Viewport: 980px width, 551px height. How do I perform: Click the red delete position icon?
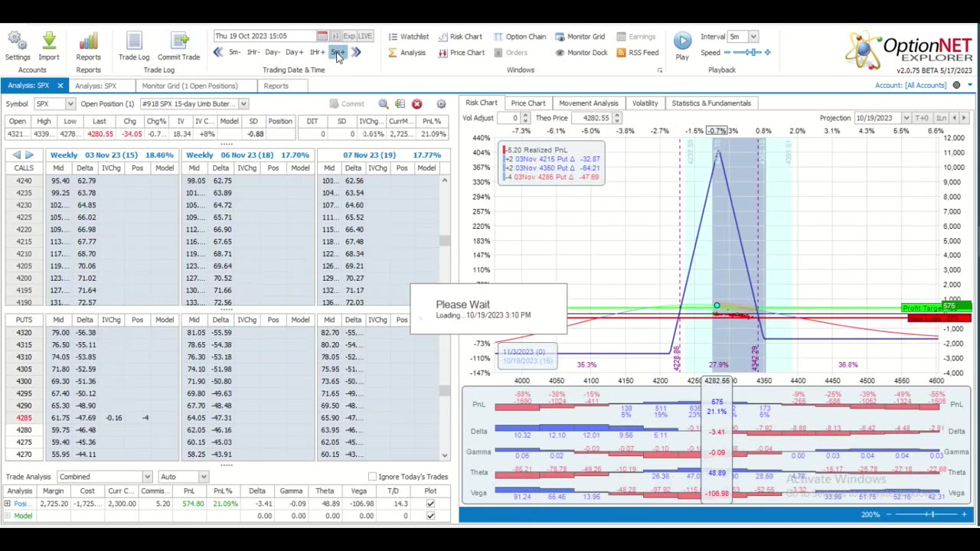click(x=416, y=103)
